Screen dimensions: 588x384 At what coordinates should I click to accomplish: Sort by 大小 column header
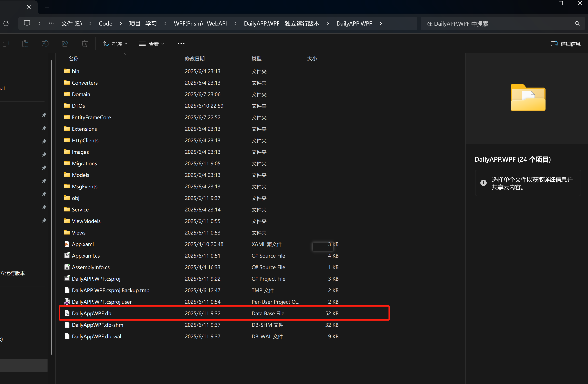click(312, 58)
